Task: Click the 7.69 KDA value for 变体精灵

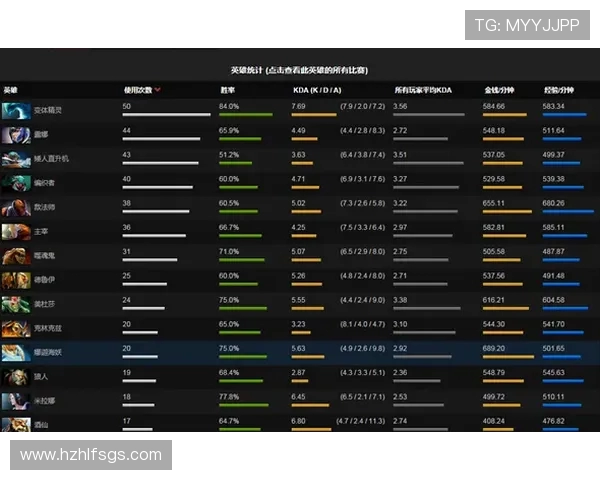Action: 298,106
